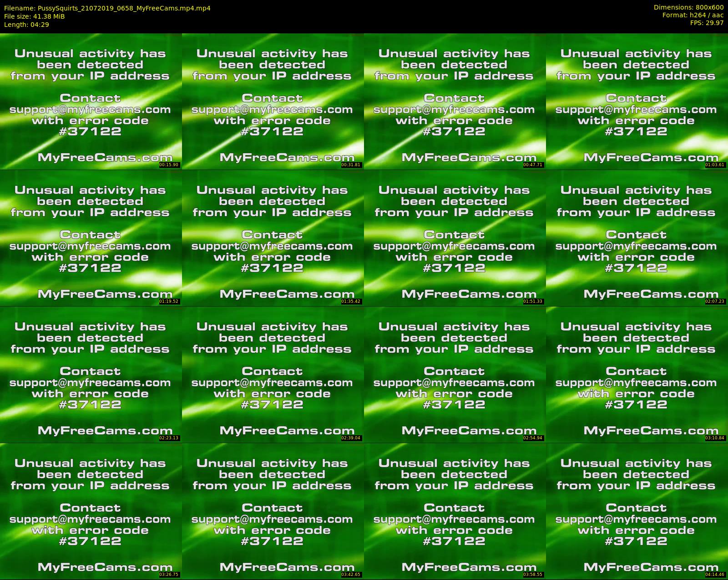Select the thumbnail stamped 03:26.75

(x=91, y=511)
